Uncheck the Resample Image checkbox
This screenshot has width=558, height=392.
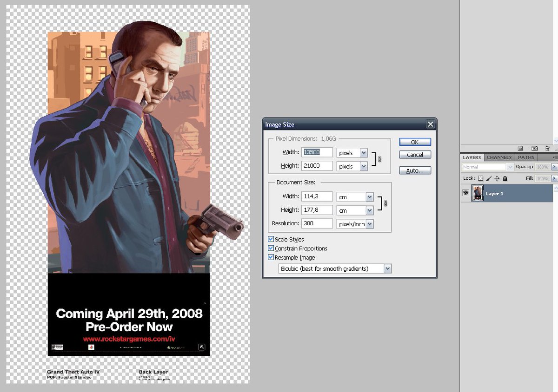point(271,257)
